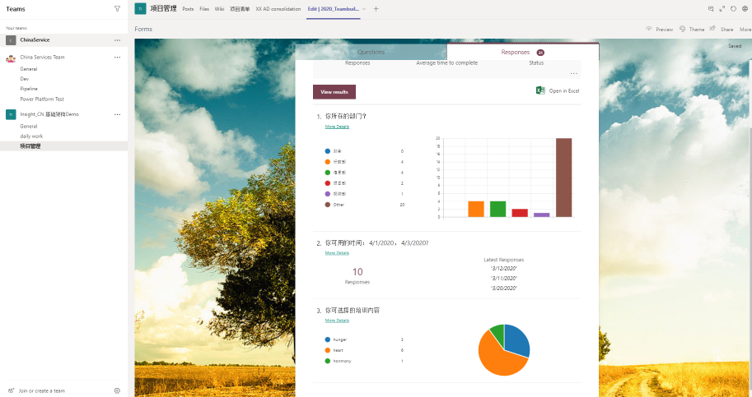Expand the tab with the diagonal arrows icon
Image resolution: width=752 pixels, height=397 pixels.
(x=722, y=9)
